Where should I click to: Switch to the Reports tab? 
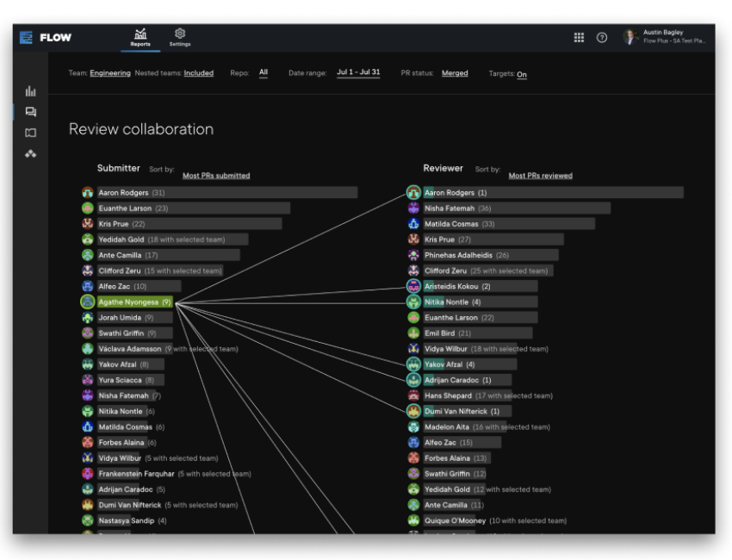pyautogui.click(x=140, y=37)
